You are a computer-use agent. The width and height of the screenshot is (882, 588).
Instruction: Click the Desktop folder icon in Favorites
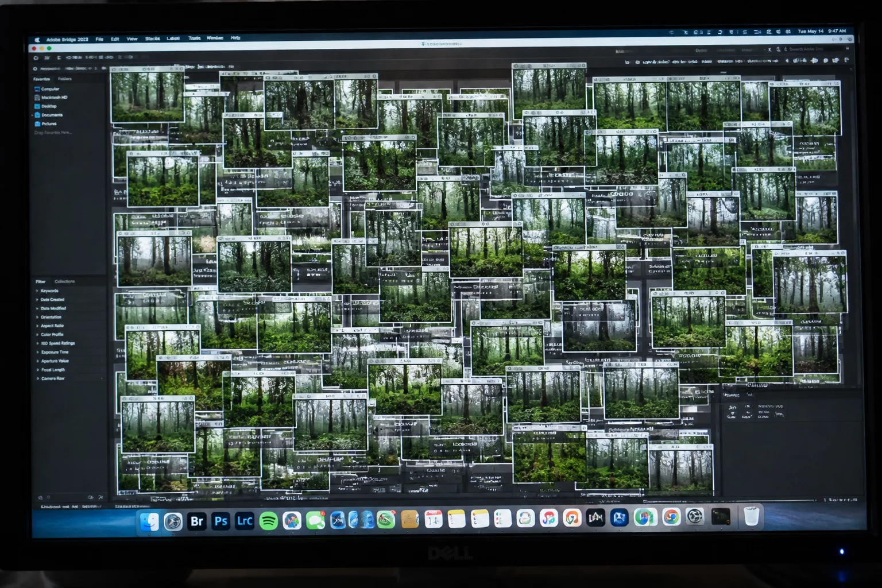click(37, 106)
